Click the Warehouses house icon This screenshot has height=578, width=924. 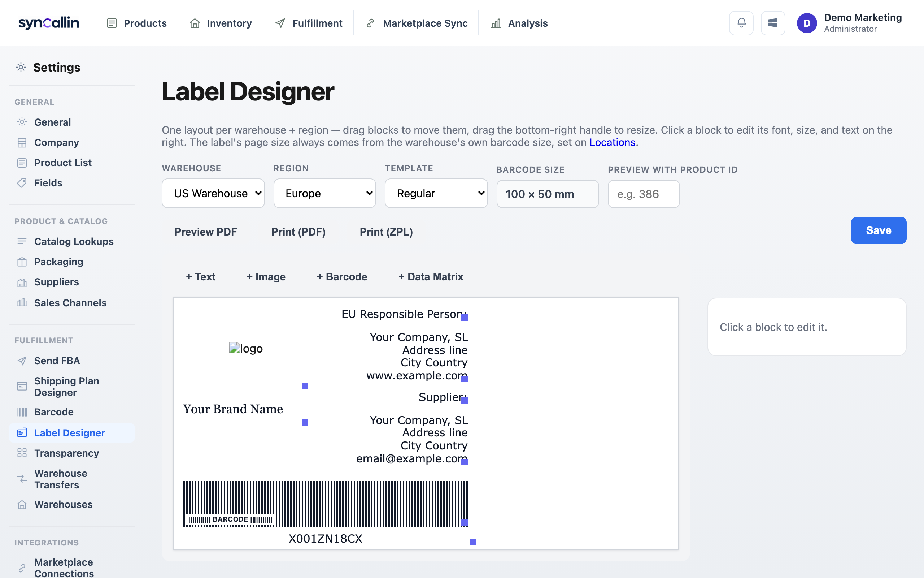[22, 505]
